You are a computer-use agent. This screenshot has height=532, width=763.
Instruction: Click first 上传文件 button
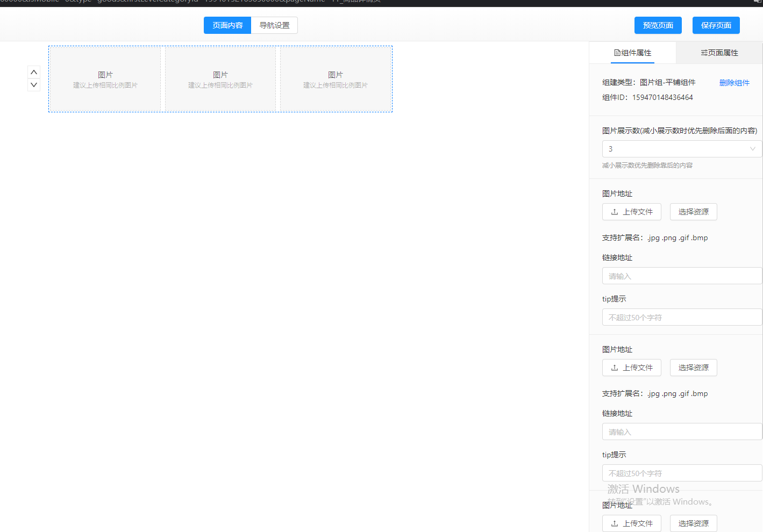pyautogui.click(x=632, y=212)
